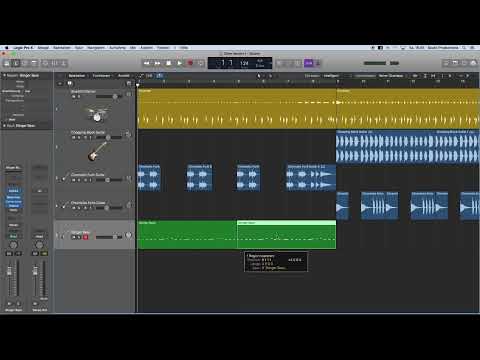Open the Browsers button at far right
The image size is (480, 360).
click(473, 63)
